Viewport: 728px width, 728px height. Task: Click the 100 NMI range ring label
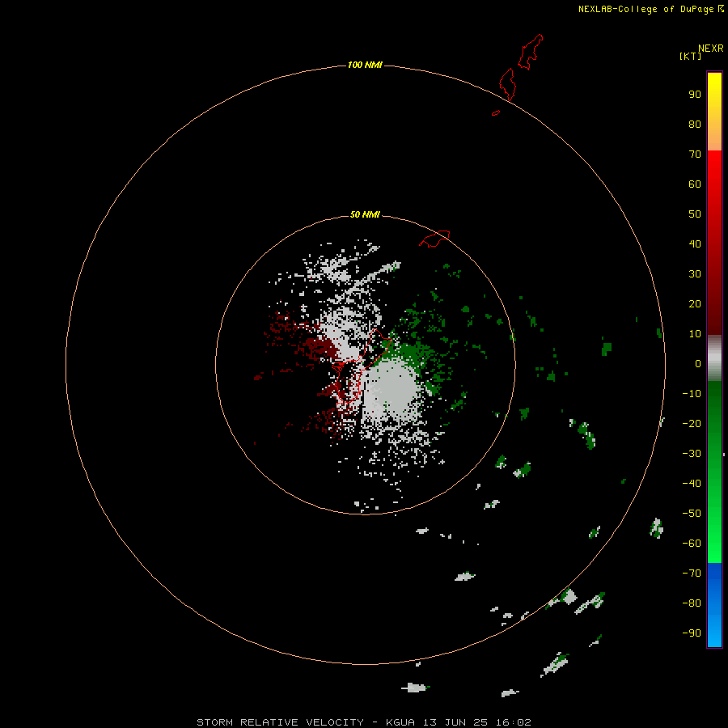click(x=365, y=65)
